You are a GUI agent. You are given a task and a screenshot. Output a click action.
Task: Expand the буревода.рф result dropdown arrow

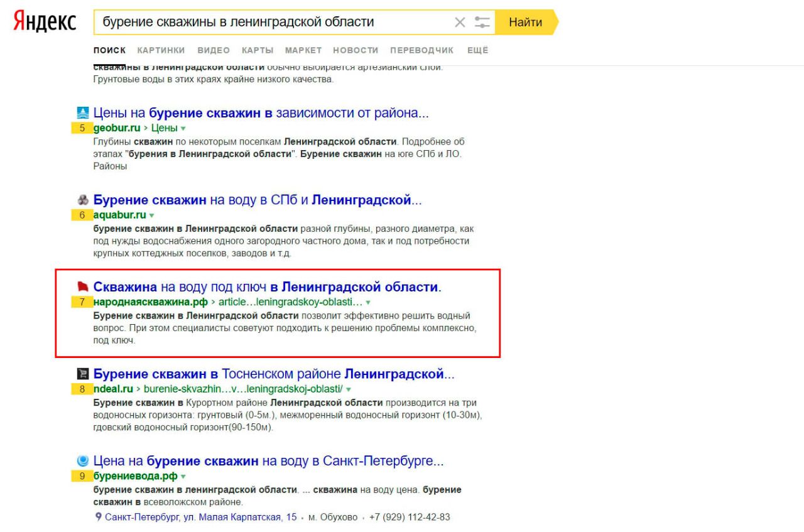[165, 477]
